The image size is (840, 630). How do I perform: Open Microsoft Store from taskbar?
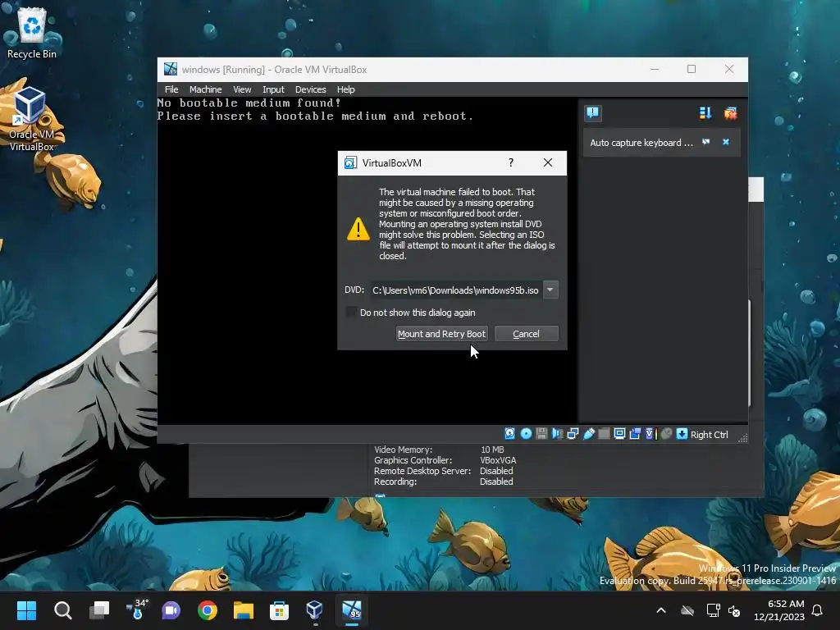pos(279,610)
